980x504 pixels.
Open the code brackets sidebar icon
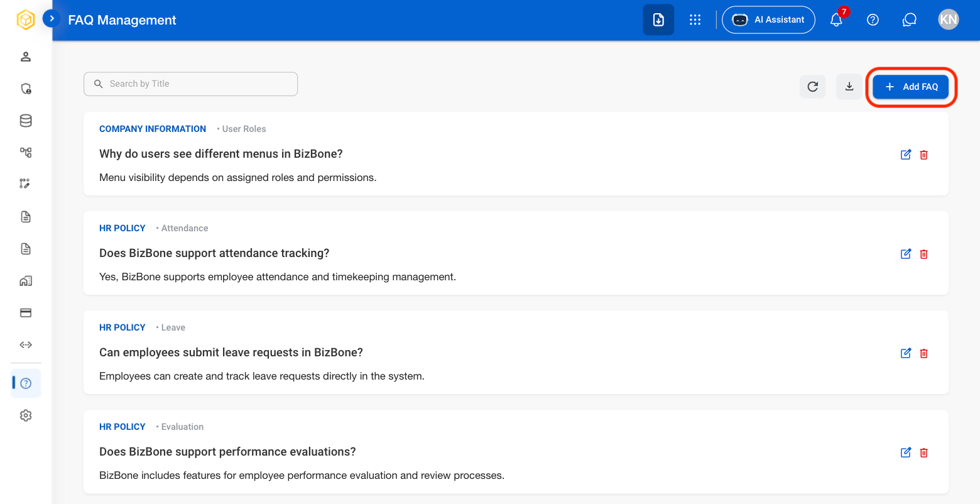pyautogui.click(x=26, y=345)
